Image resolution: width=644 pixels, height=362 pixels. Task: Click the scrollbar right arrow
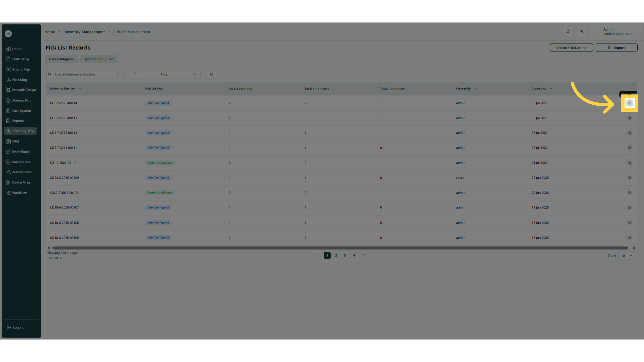pos(634,248)
